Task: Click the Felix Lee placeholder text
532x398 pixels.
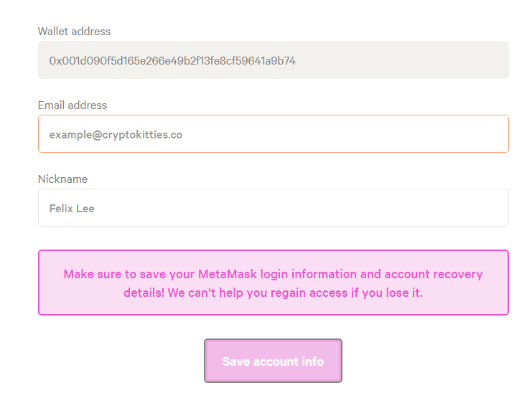Action: pos(72,208)
